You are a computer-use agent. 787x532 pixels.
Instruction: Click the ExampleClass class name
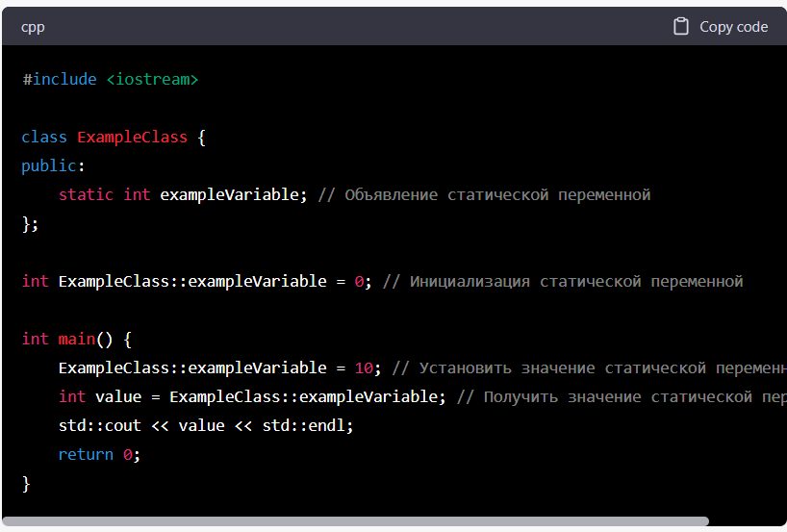pos(132,137)
